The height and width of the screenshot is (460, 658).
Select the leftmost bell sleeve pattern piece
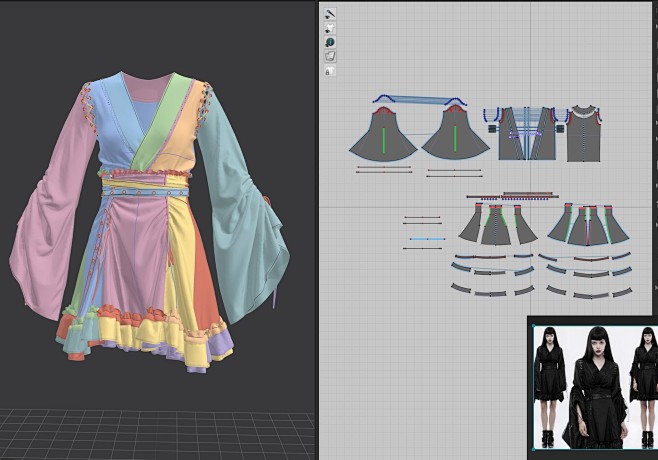click(383, 134)
